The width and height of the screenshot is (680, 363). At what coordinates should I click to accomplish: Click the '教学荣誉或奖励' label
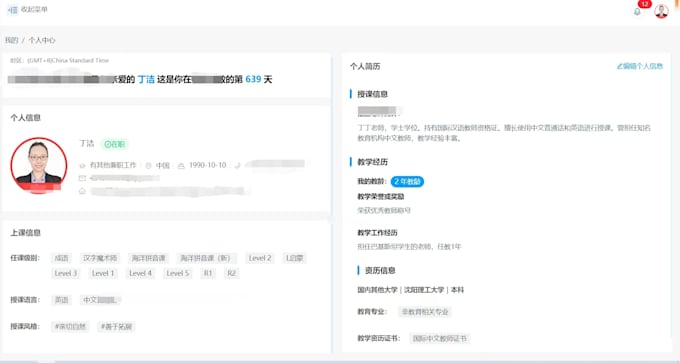click(381, 196)
